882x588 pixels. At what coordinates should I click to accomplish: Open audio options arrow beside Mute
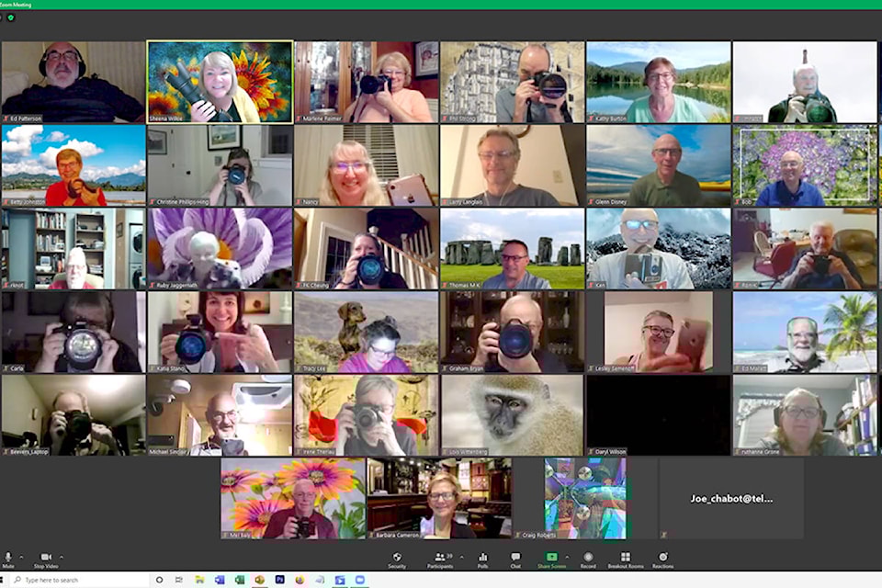click(21, 557)
